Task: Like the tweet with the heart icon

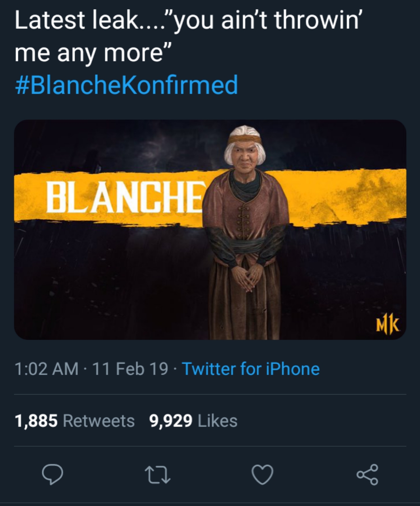Action: pyautogui.click(x=263, y=474)
